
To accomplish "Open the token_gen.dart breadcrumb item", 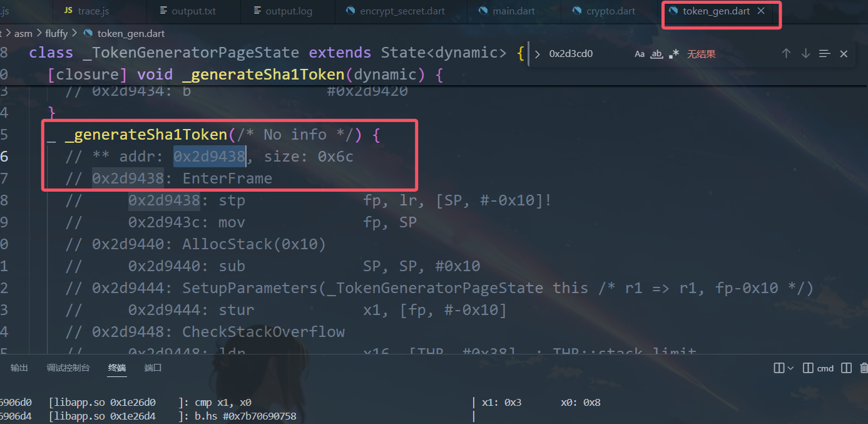I will coord(131,33).
